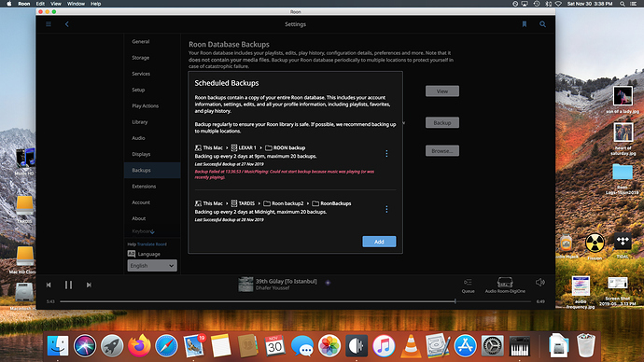Open the View menu
This screenshot has width=644, height=362.
coord(55,4)
